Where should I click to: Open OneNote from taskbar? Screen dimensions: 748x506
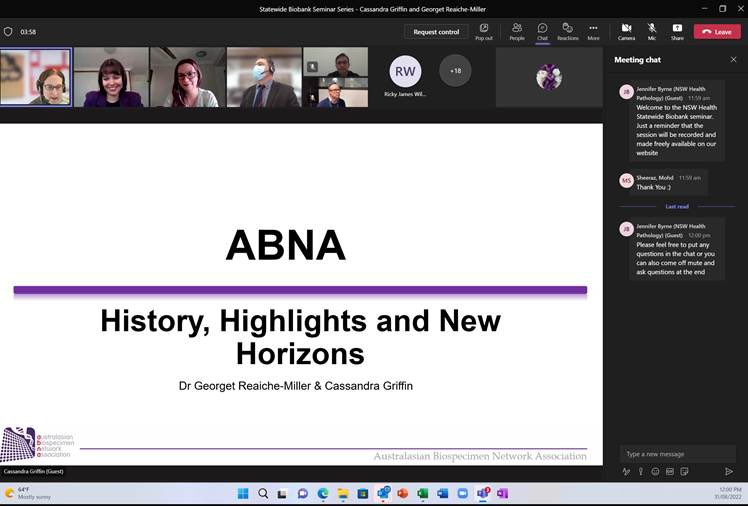click(502, 493)
